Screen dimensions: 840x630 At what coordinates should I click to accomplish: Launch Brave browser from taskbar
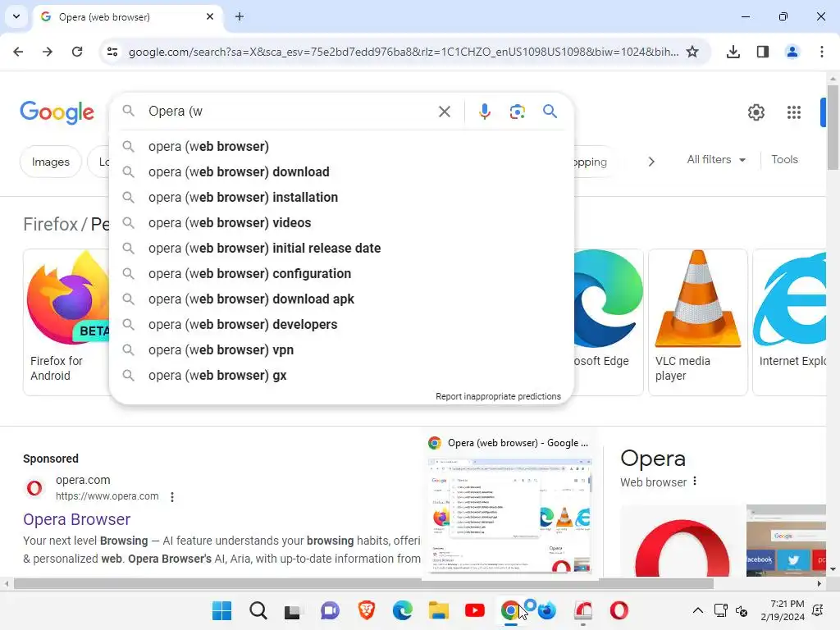[x=367, y=610]
